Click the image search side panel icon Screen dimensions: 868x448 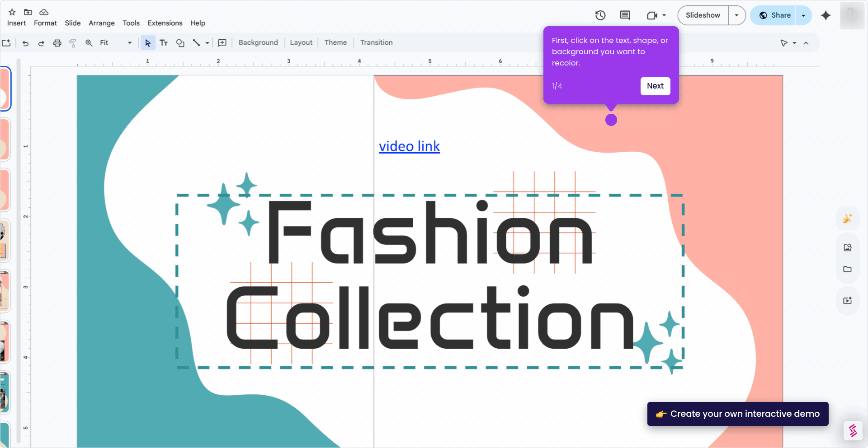(x=848, y=247)
